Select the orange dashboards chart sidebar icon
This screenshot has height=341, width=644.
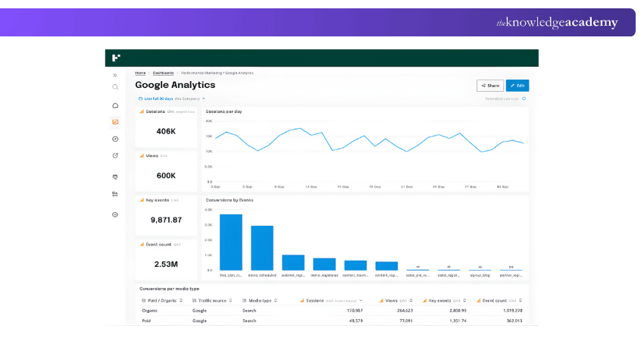pos(115,122)
